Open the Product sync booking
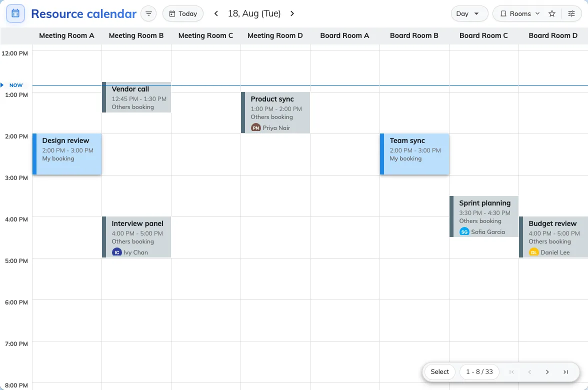This screenshot has height=390, width=588. tap(275, 112)
